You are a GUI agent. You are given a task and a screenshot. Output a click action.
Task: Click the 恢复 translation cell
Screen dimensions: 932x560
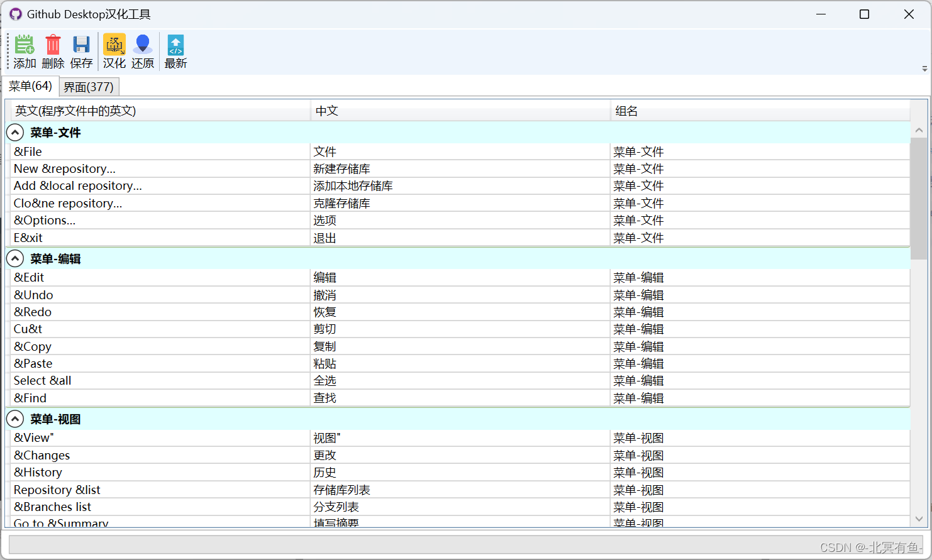click(461, 312)
